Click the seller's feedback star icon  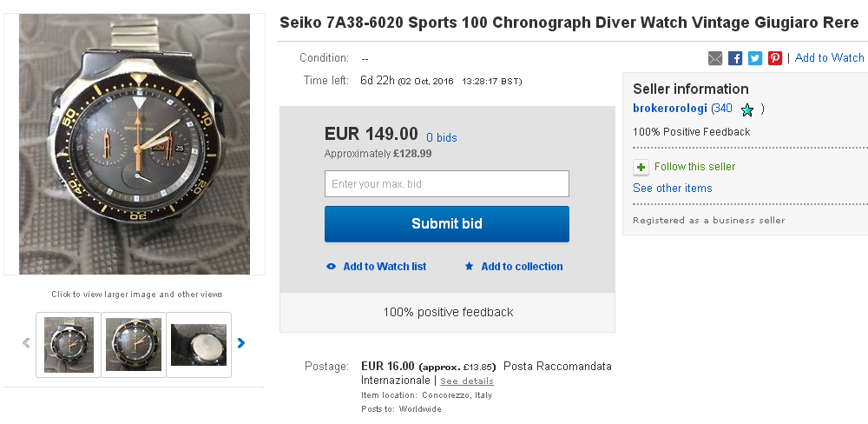(746, 109)
